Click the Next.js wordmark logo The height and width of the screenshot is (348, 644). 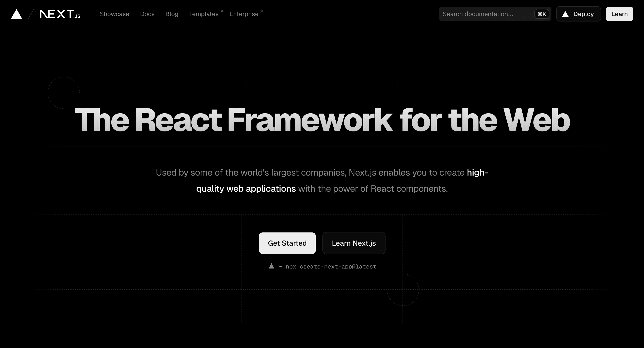click(60, 14)
